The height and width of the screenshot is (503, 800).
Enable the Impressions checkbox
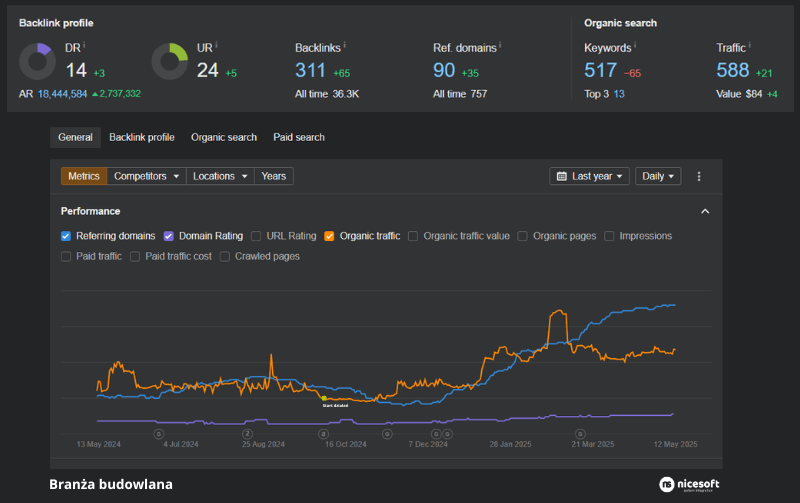[609, 236]
